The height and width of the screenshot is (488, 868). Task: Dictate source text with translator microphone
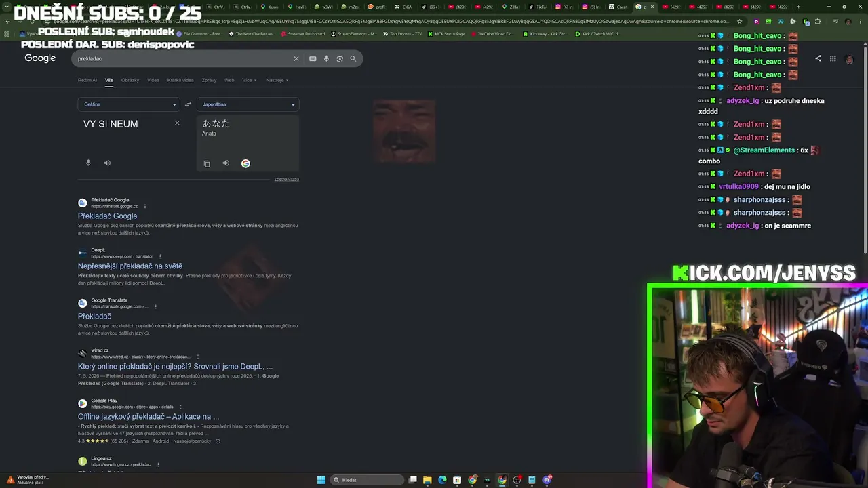click(x=88, y=163)
